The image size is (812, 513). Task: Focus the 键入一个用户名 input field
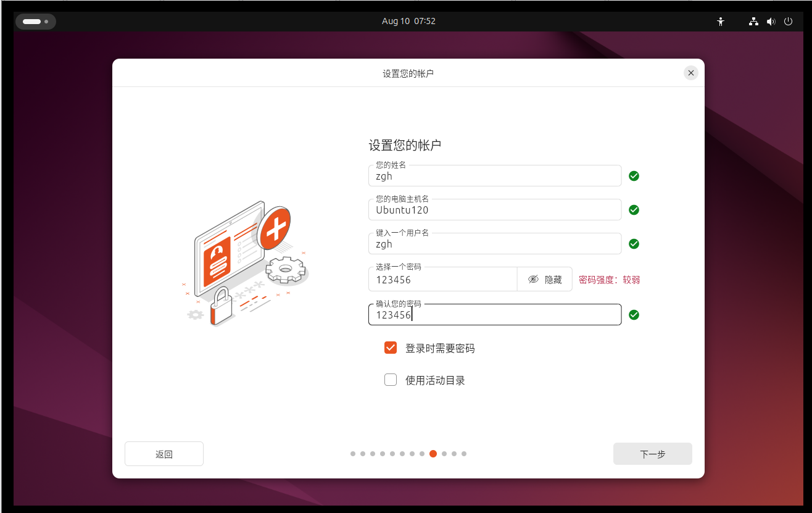(495, 243)
